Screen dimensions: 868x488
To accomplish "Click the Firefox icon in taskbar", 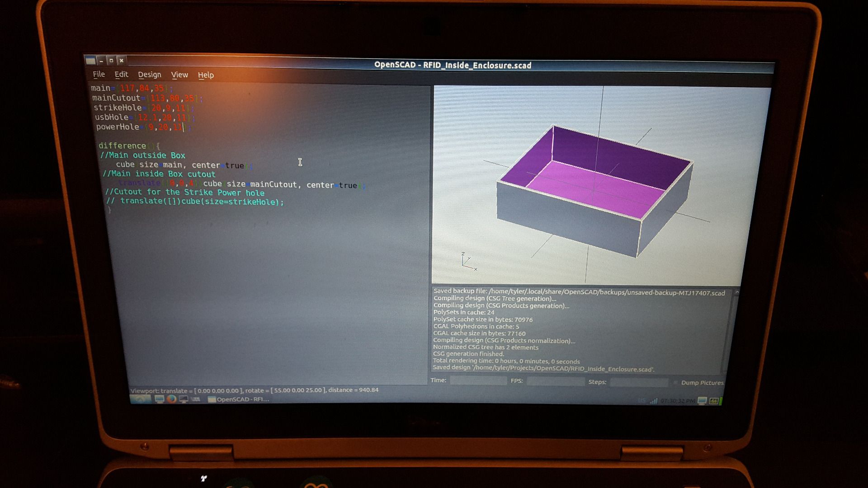I will [x=171, y=399].
